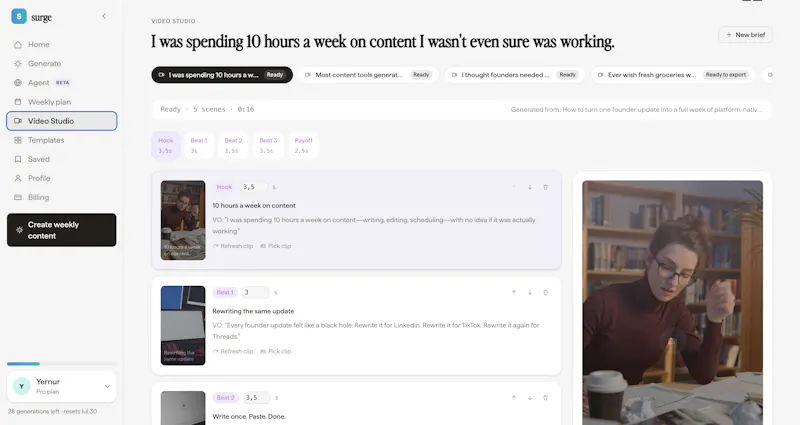This screenshot has width=800, height=425.
Task: Collapse the sidebar with the chevron
Action: [x=104, y=16]
